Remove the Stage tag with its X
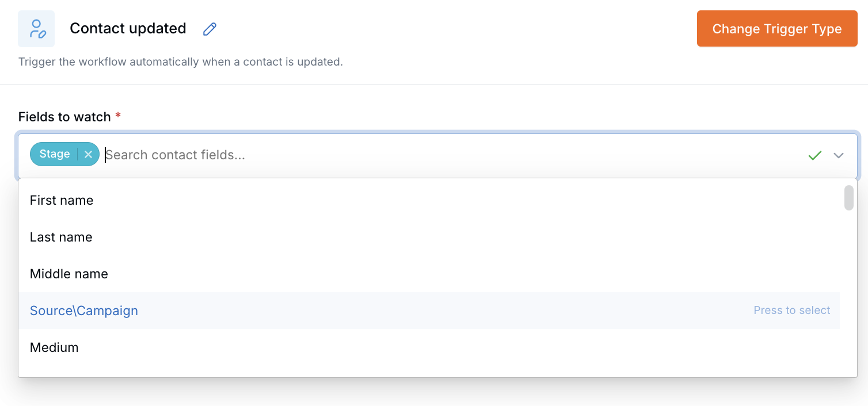Viewport: 868px width, 406px height. (x=88, y=154)
